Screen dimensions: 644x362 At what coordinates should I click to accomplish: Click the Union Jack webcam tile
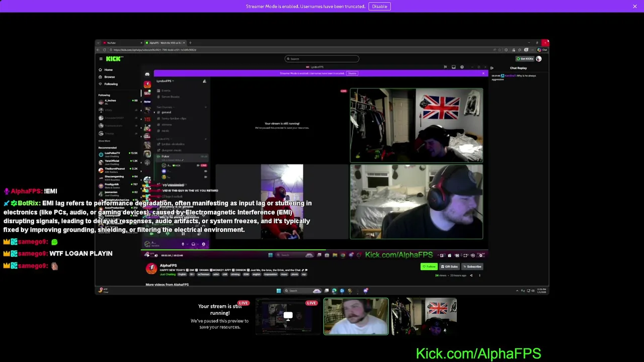(x=417, y=125)
